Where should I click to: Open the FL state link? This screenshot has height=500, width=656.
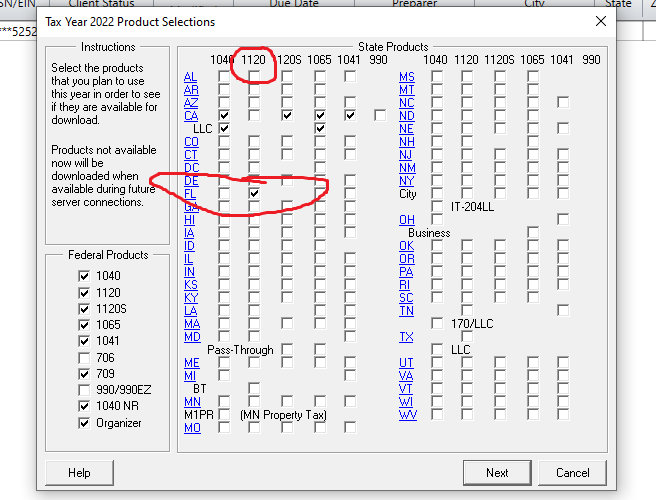190,194
